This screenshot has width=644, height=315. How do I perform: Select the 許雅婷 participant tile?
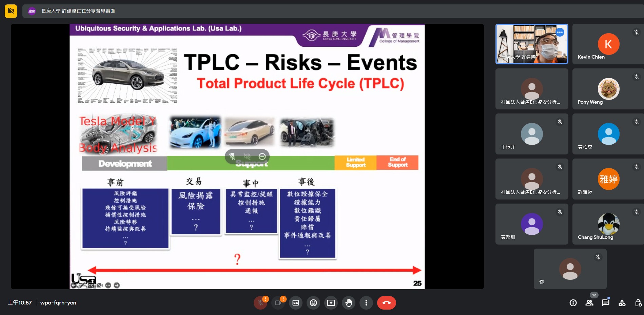pos(608,179)
